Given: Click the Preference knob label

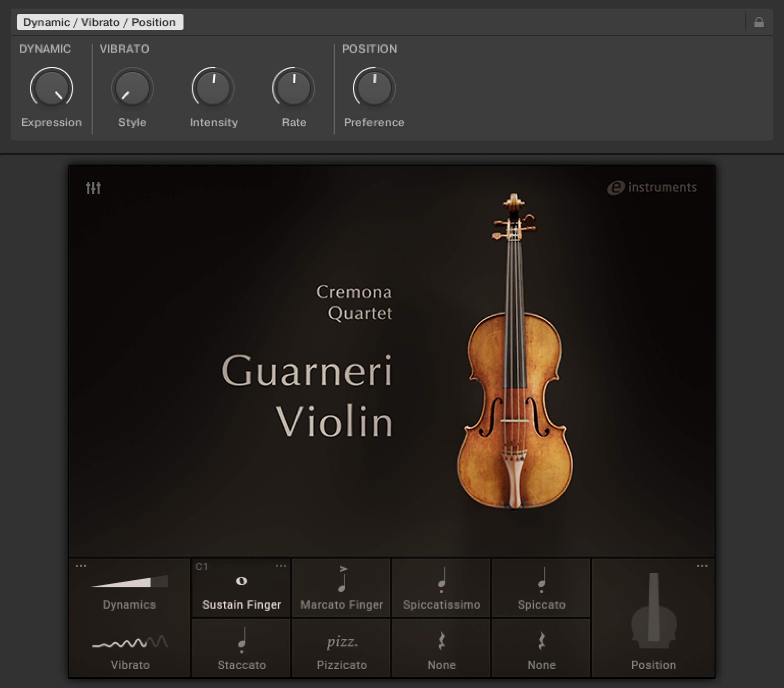Looking at the screenshot, I should (x=374, y=122).
